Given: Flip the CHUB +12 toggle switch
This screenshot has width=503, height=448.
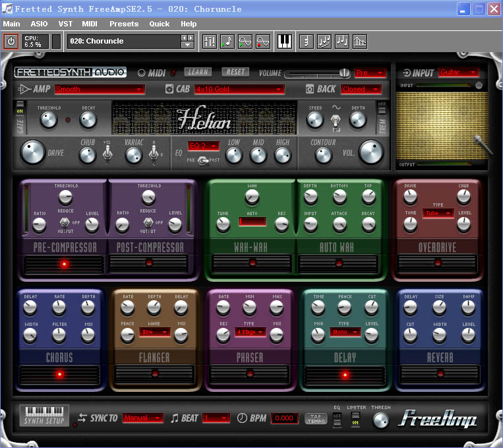Looking at the screenshot, I should (107, 153).
